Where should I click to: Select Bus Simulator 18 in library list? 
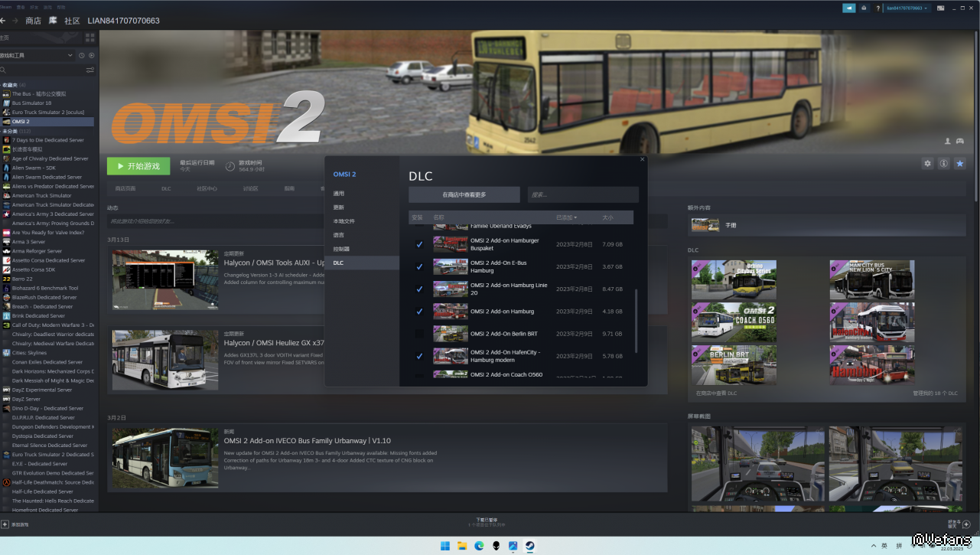(x=47, y=103)
